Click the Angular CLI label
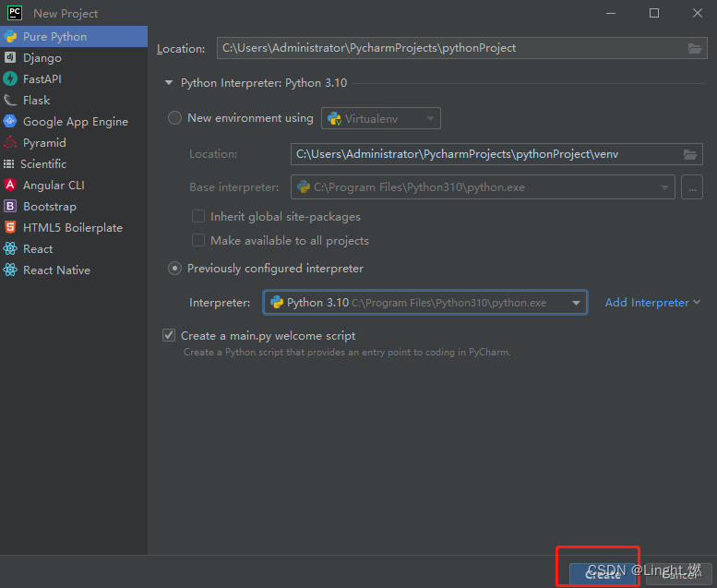Screen dimensions: 717x588 click(54, 185)
